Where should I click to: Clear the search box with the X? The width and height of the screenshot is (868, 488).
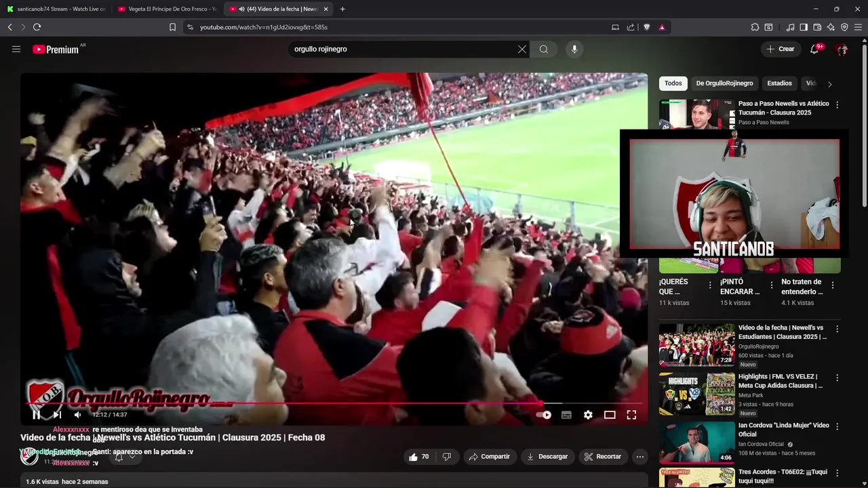[x=521, y=49]
